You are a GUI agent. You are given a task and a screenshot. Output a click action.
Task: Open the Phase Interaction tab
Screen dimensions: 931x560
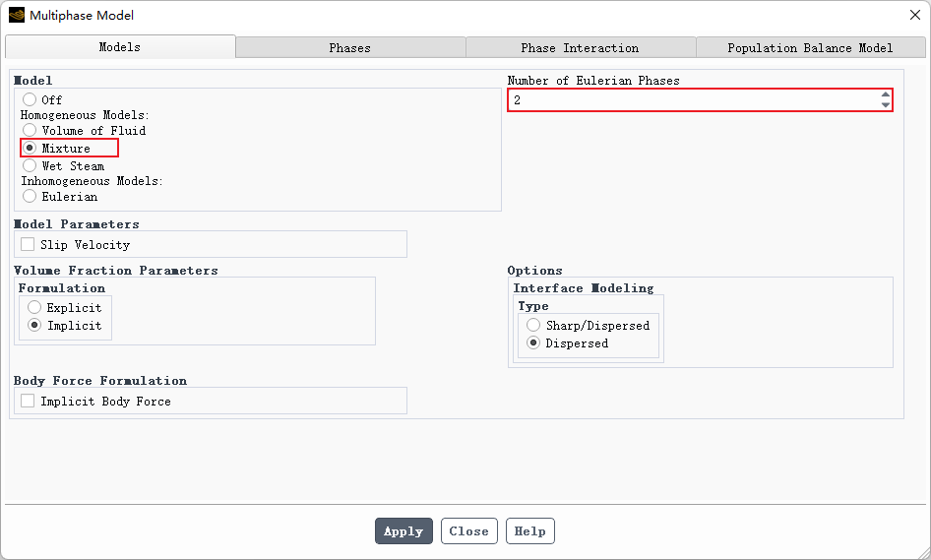click(x=580, y=47)
